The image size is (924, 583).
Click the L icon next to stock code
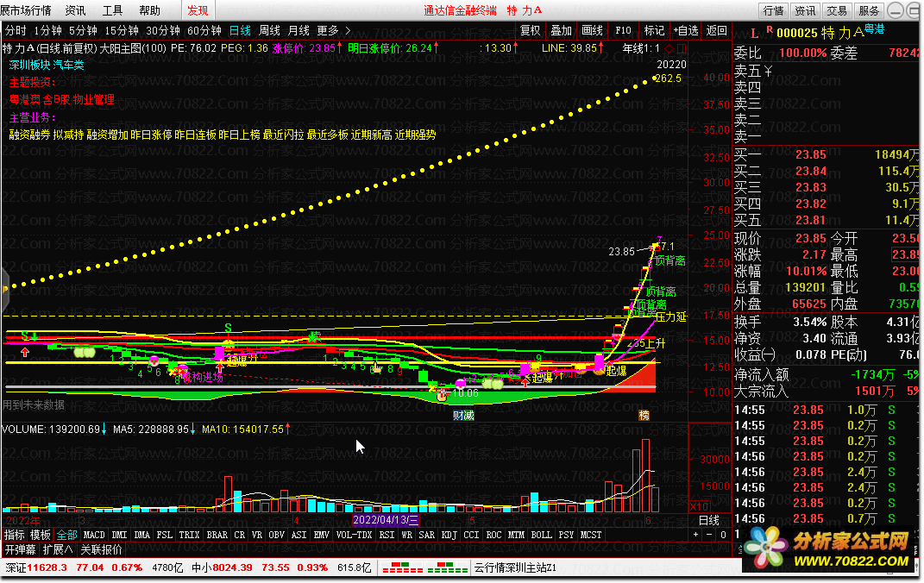(754, 34)
